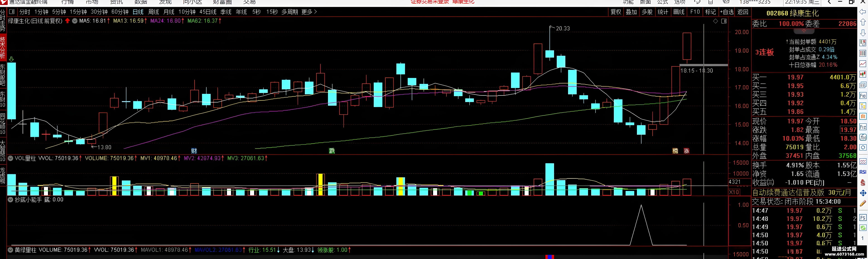Click the 画线 drawing button
This screenshot has height=259, width=868.
coord(679,12)
